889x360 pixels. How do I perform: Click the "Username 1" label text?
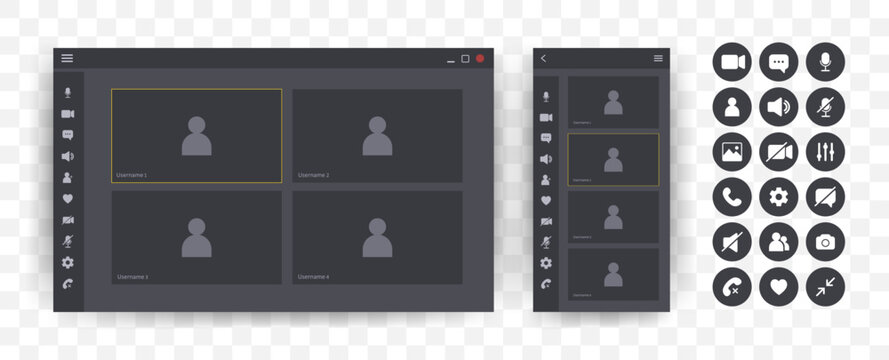[132, 175]
